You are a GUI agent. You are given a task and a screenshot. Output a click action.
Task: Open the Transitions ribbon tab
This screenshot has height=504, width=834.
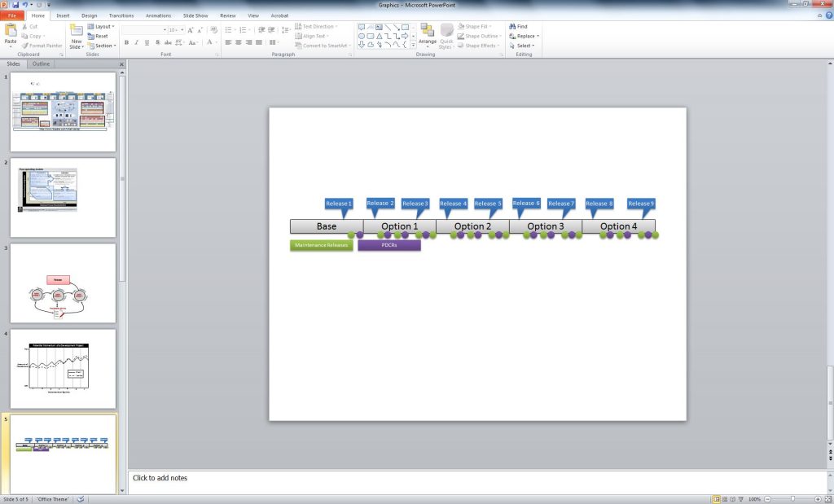point(121,15)
